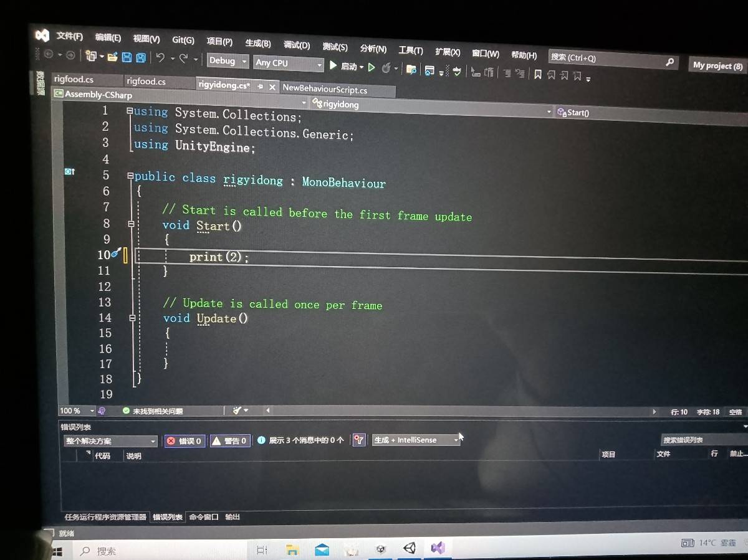Click the 项目 Project column header

coord(608,455)
